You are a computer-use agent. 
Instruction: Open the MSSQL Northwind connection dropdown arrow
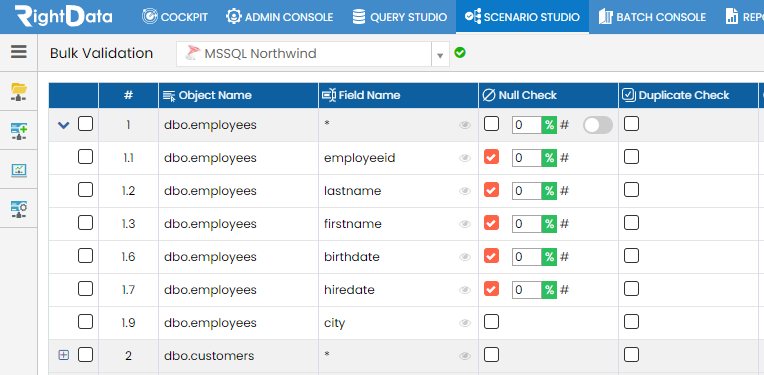point(440,55)
